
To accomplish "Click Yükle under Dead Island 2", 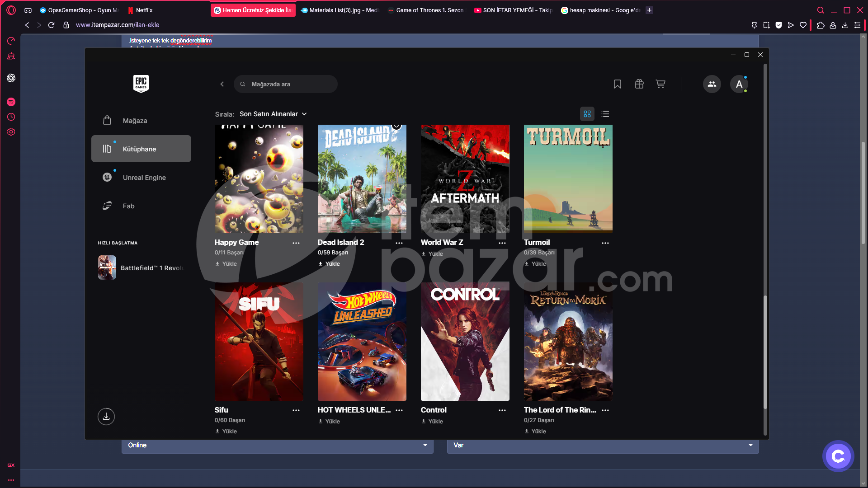I will pyautogui.click(x=329, y=264).
